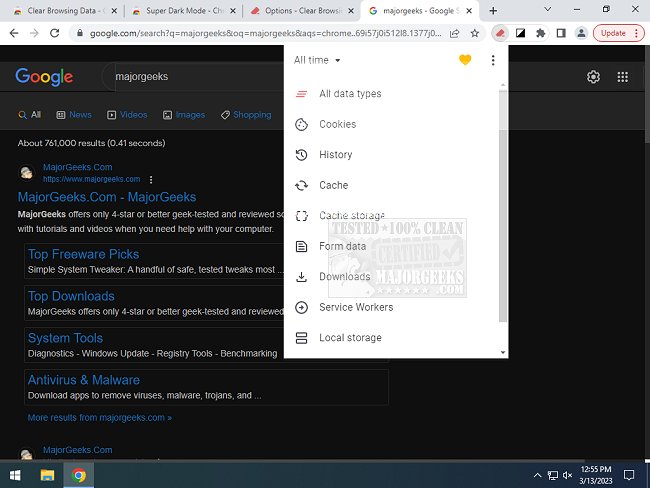Click the All data types icon
This screenshot has height=488, width=650.
click(x=301, y=94)
